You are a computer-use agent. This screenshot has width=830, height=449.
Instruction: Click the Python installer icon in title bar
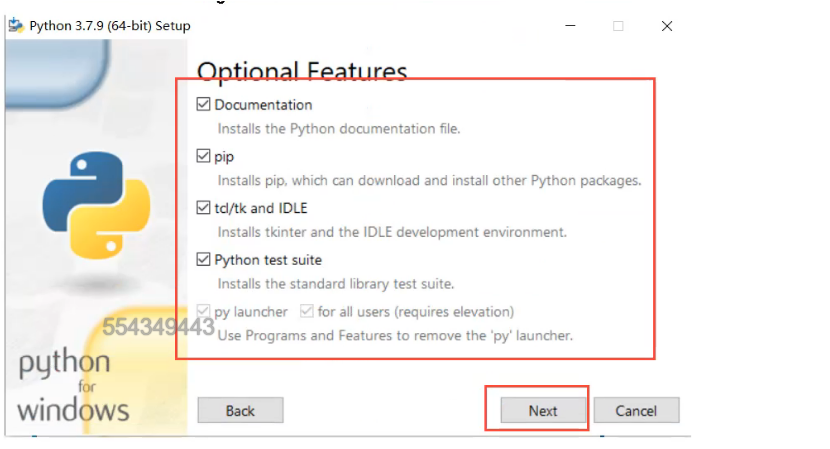[x=16, y=26]
